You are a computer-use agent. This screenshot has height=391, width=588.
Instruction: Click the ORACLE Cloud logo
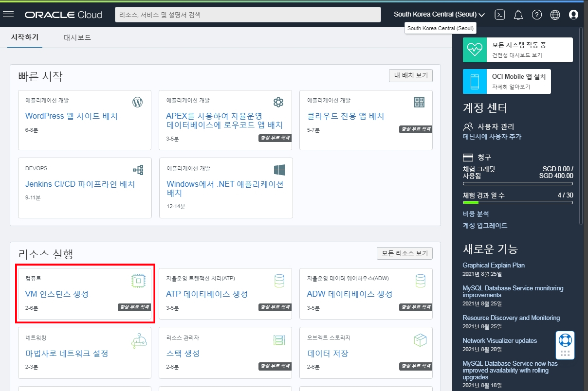coord(63,15)
